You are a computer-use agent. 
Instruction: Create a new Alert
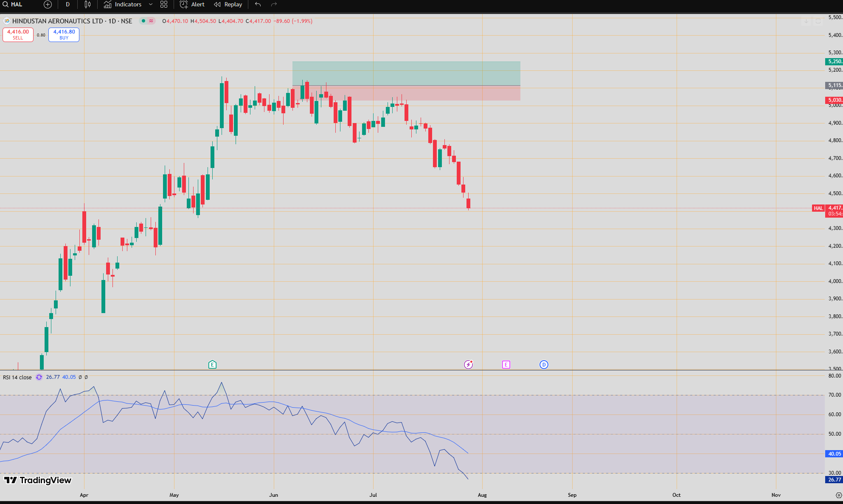pyautogui.click(x=192, y=5)
